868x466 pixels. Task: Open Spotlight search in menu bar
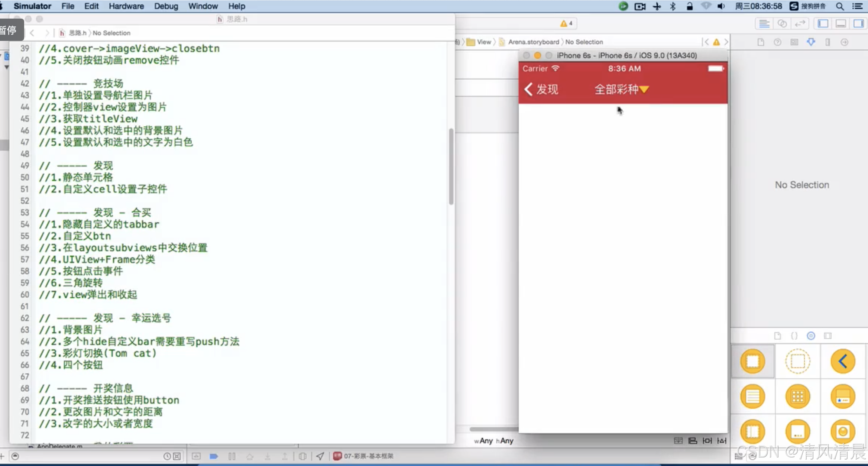click(840, 6)
